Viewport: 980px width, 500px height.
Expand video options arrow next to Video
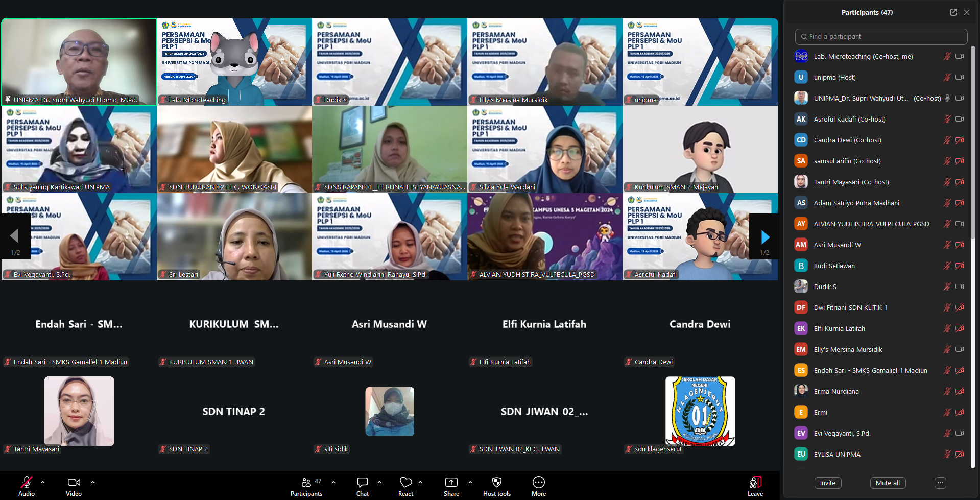pyautogui.click(x=93, y=482)
